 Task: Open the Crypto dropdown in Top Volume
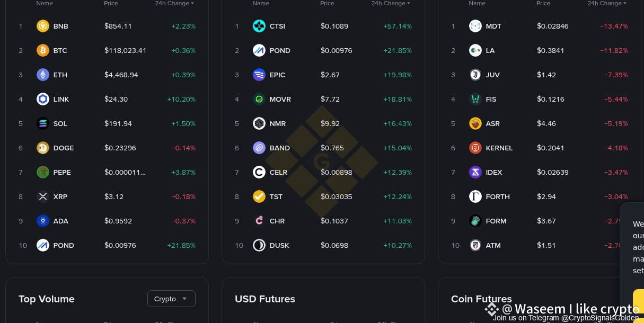coord(171,299)
